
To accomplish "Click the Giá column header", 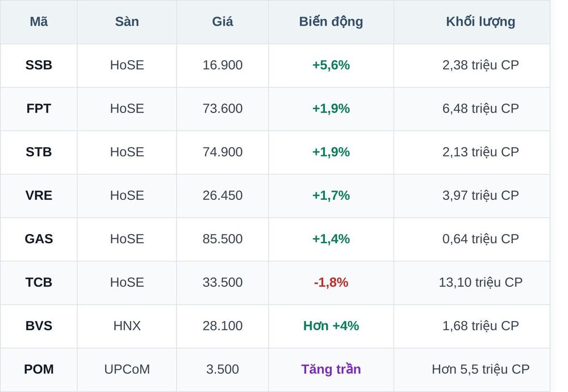I will pos(223,22).
